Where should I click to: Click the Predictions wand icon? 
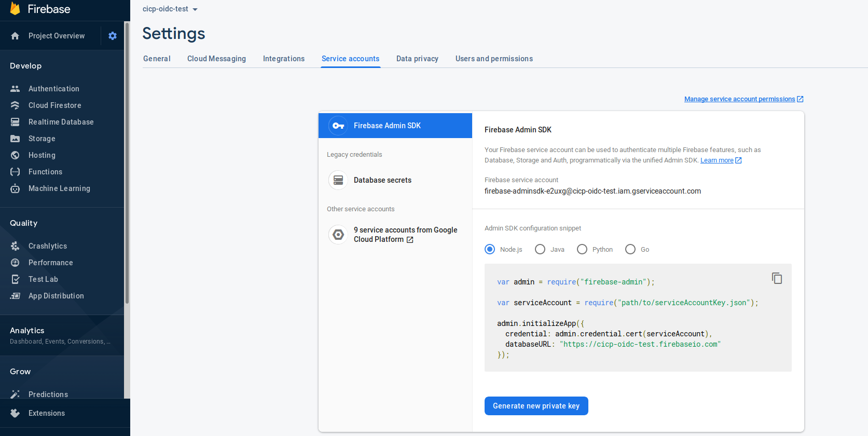click(15, 394)
